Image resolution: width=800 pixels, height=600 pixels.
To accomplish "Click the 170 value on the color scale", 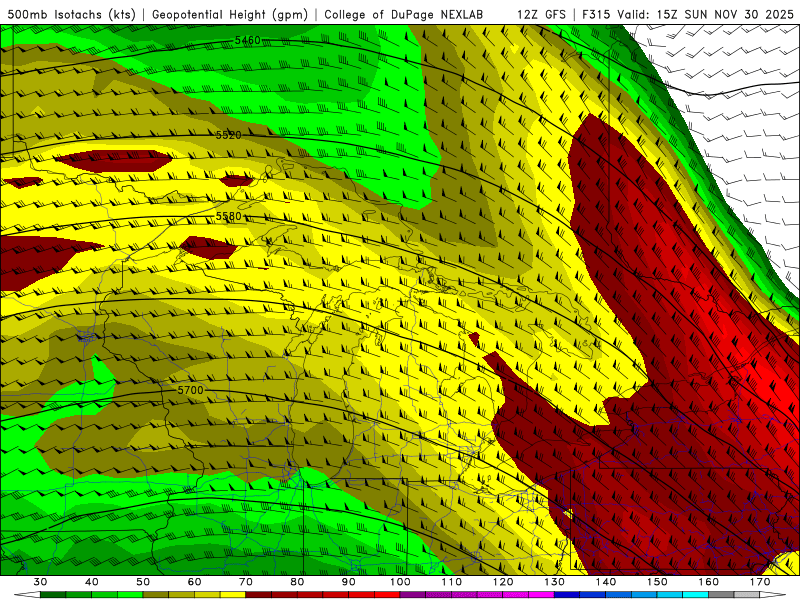I will click(x=760, y=582).
